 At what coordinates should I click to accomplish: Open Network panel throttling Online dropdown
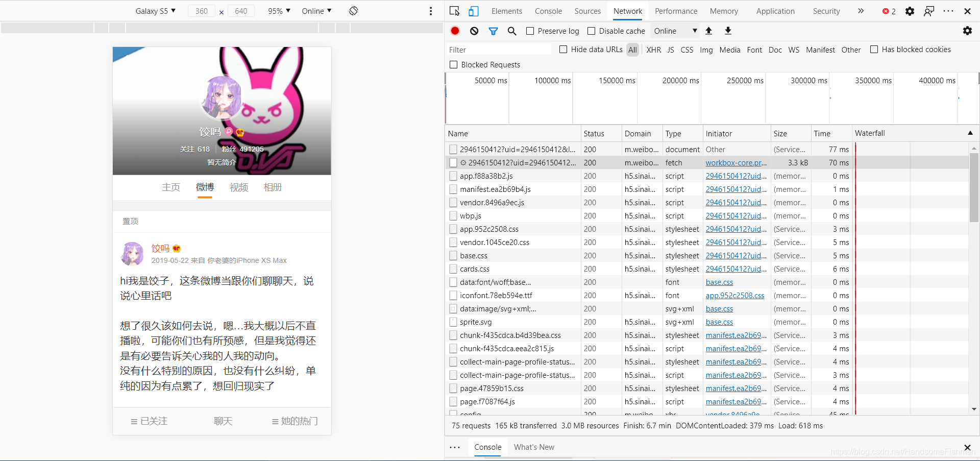click(x=675, y=31)
